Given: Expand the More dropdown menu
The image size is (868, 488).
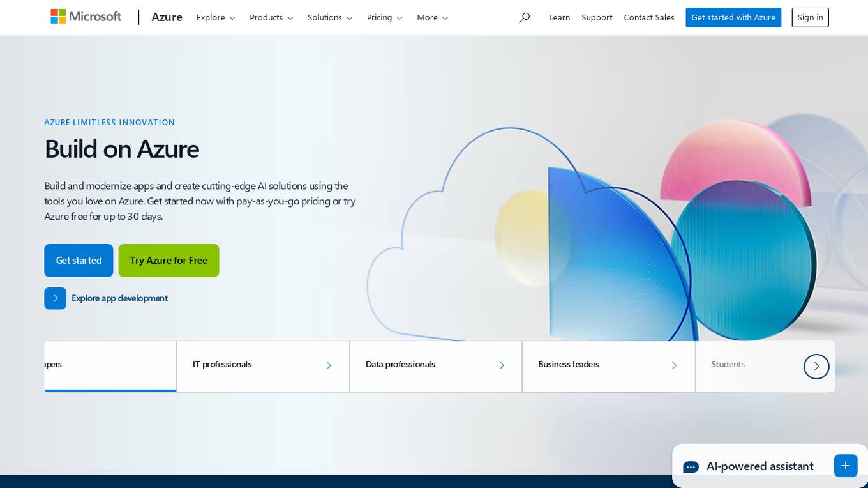Looking at the screenshot, I should tap(433, 17).
